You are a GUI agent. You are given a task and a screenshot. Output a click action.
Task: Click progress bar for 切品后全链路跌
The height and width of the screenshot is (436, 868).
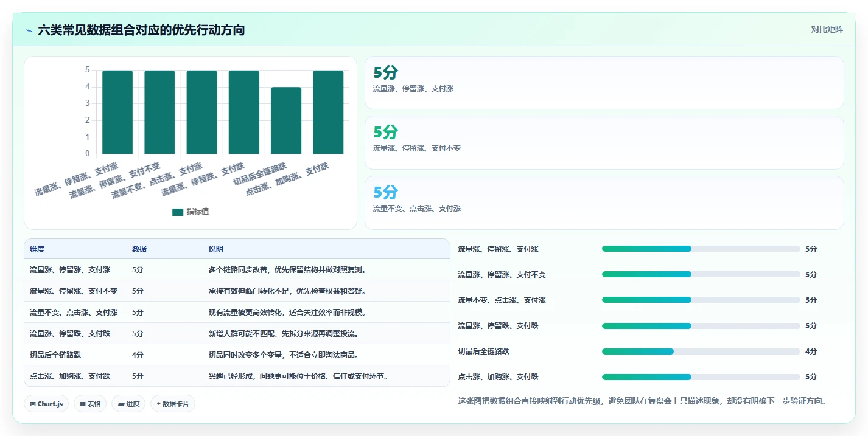[701, 351]
